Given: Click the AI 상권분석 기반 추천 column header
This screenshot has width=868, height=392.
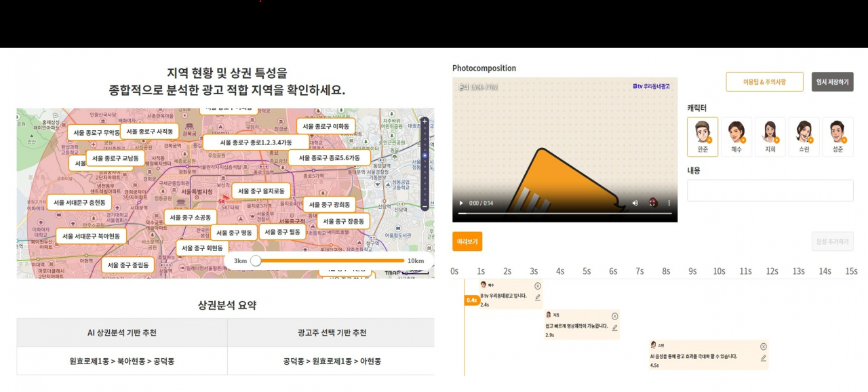Looking at the screenshot, I should (122, 333).
